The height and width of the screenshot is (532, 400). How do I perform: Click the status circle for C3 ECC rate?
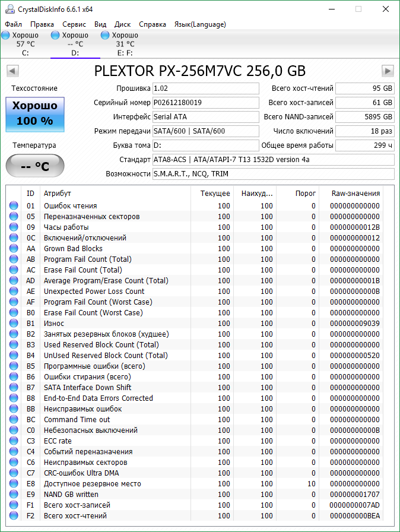click(14, 441)
